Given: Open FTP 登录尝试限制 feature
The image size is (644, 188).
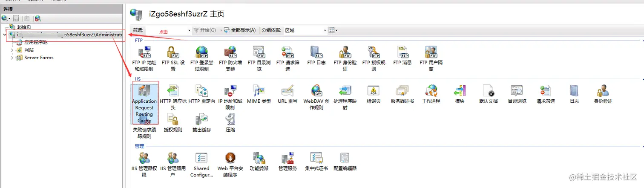Looking at the screenshot, I should click(x=201, y=59).
